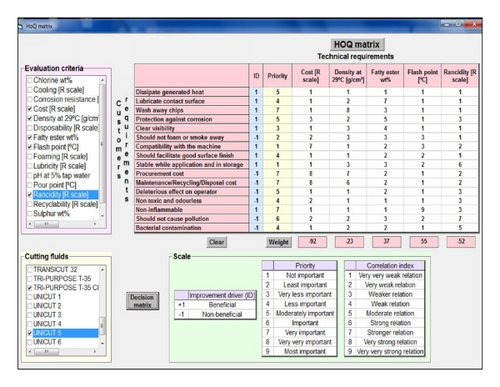Click the evaluation criteria list up arrow
The width and height of the screenshot is (500, 387).
click(102, 80)
